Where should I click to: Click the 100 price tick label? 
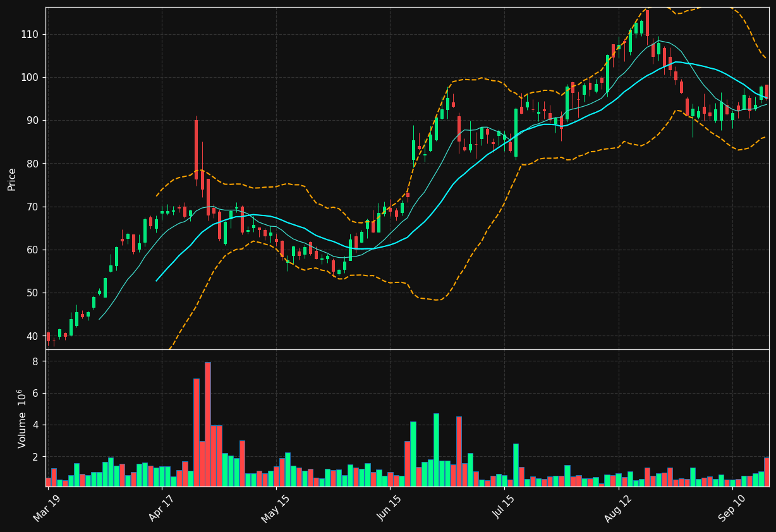click(x=32, y=78)
